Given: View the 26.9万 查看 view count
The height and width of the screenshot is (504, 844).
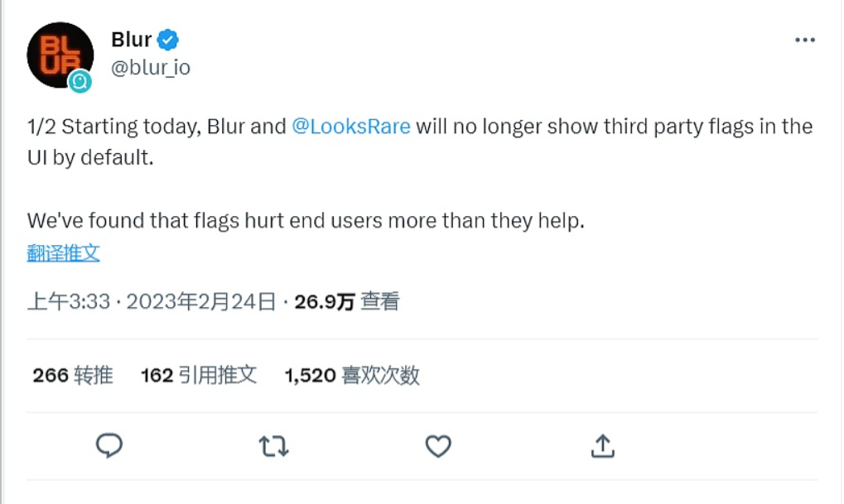Looking at the screenshot, I should coord(347,301).
